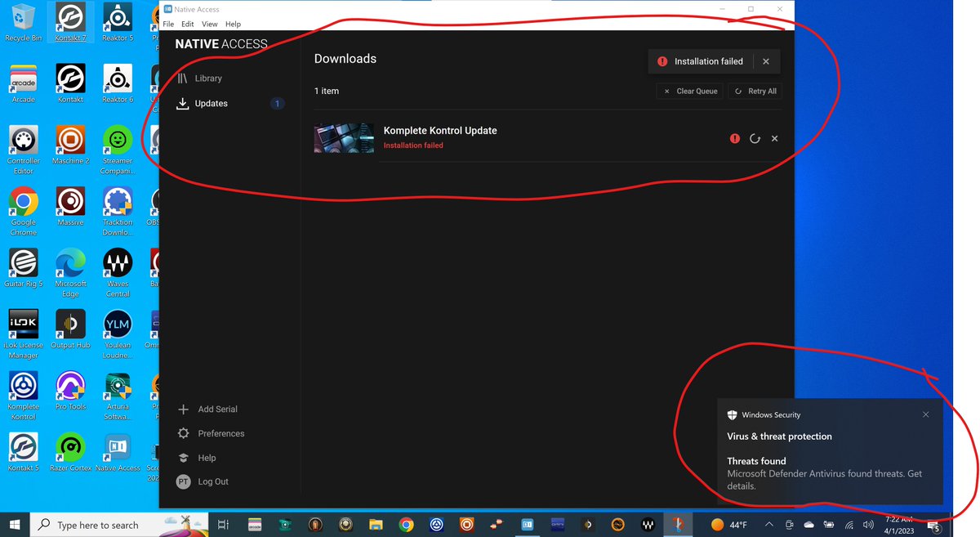980x537 pixels.
Task: Select the Controller Editor desktop icon
Action: point(24,150)
